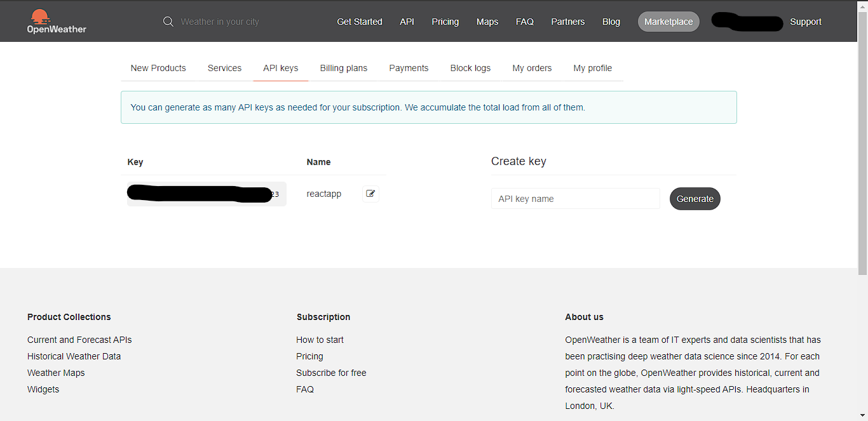Select the API keys tab
Screen dimensions: 868x421
coord(281,68)
